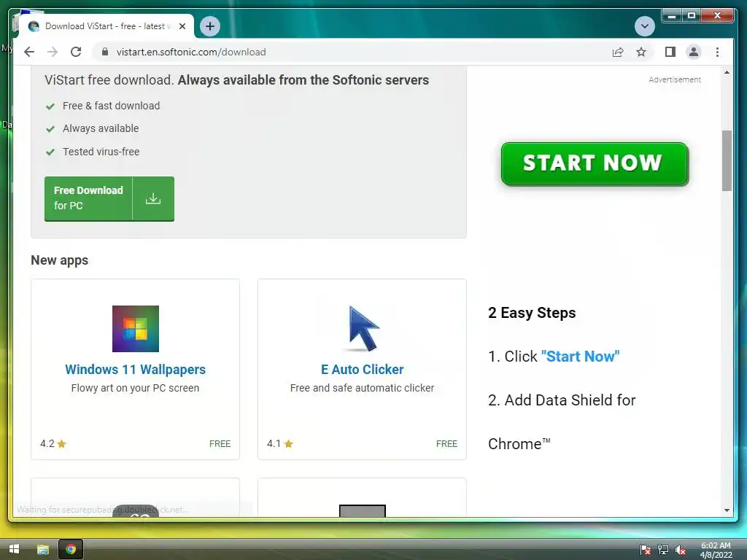Click the scrollbar up arrow

[727, 73]
